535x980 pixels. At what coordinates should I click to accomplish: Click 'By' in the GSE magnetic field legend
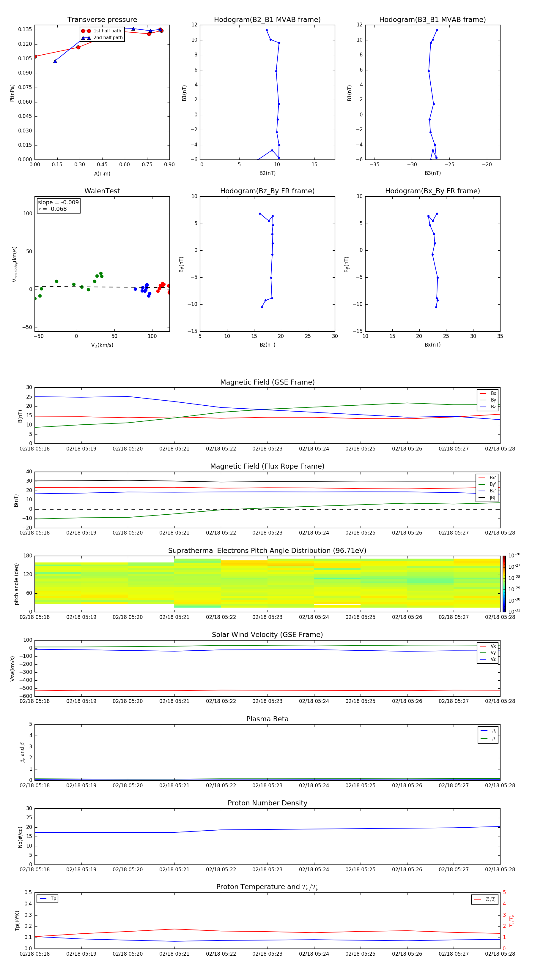tap(493, 400)
